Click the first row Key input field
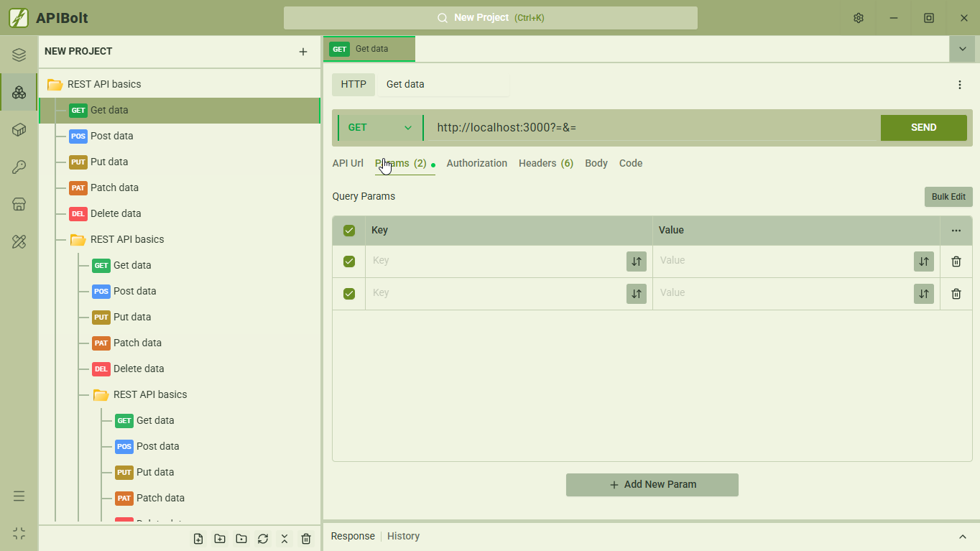The width and height of the screenshot is (980, 551). [x=496, y=261]
